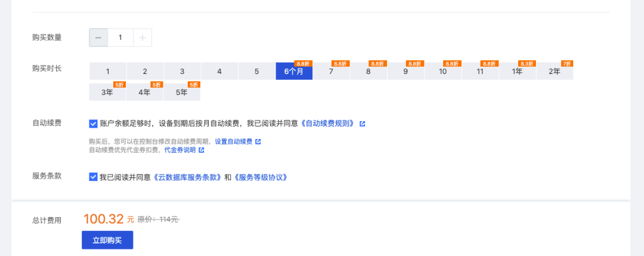644x256 pixels.
Task: Open the 《云数据库服务条款》 link
Action: [x=187, y=177]
